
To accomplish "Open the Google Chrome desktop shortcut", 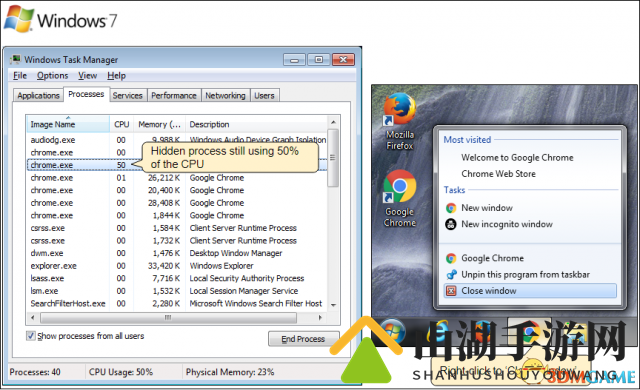I will (x=400, y=198).
